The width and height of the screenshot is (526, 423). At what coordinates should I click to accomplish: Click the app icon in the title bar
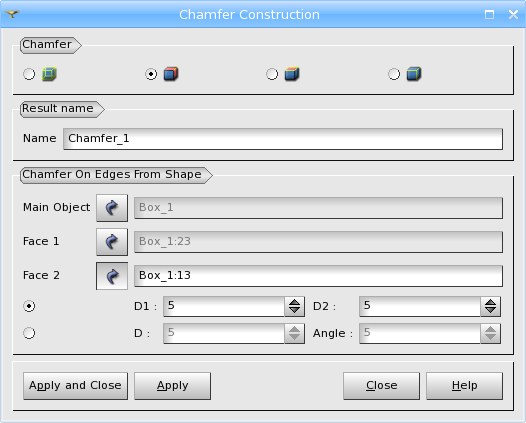point(12,14)
